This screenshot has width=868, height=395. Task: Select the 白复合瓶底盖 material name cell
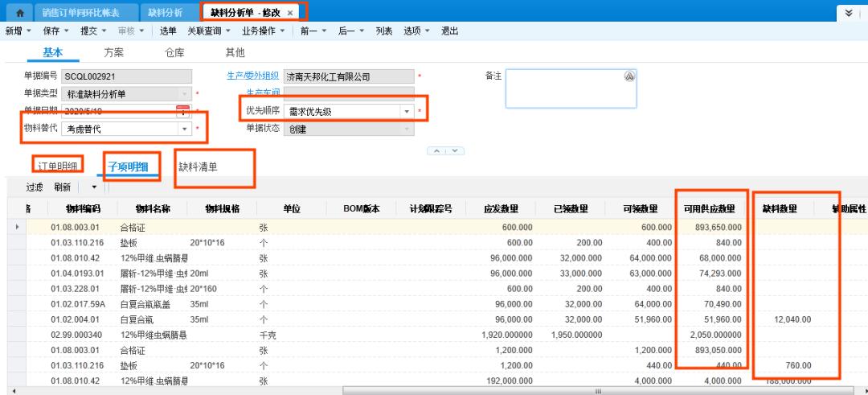point(153,304)
